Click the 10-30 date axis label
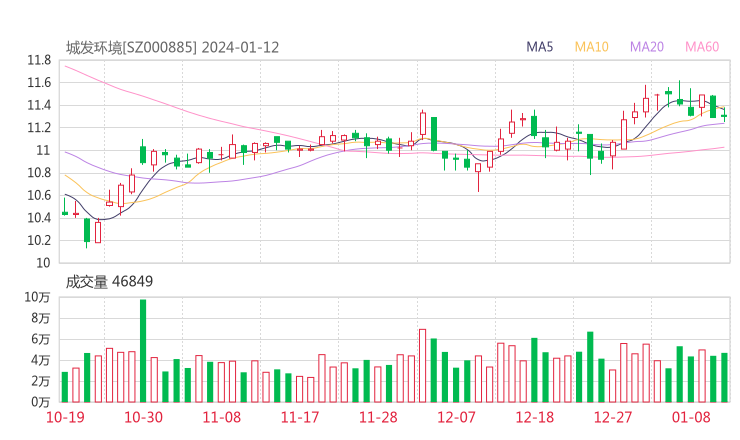This screenshot has width=740, height=440. 143,417
